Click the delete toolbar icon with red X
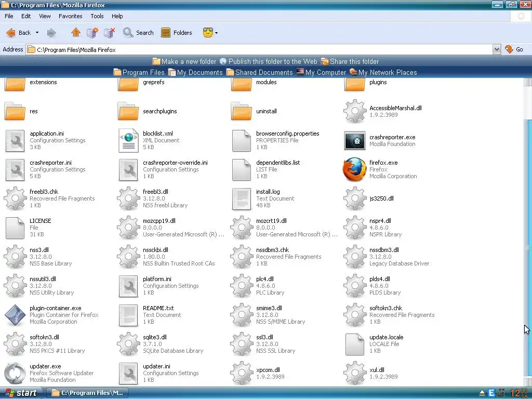 tap(110, 33)
